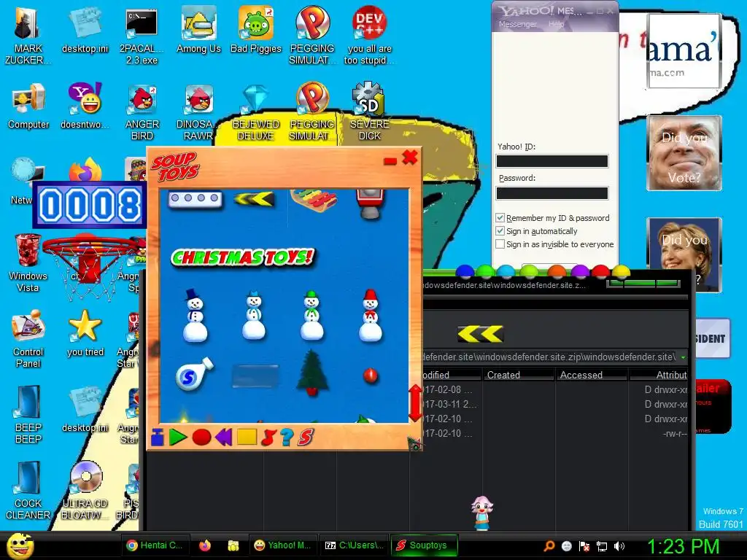
Task: Click the yellow stop square in Souptoys toolbar
Action: tap(247, 437)
